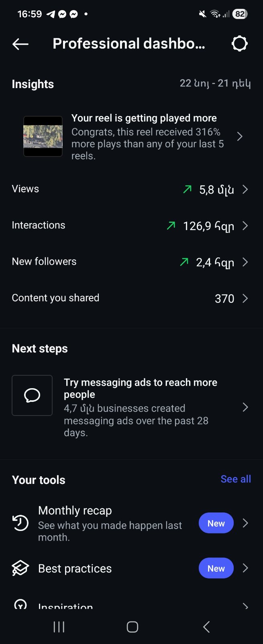Expand the reel plays insight chevron

point(240,136)
